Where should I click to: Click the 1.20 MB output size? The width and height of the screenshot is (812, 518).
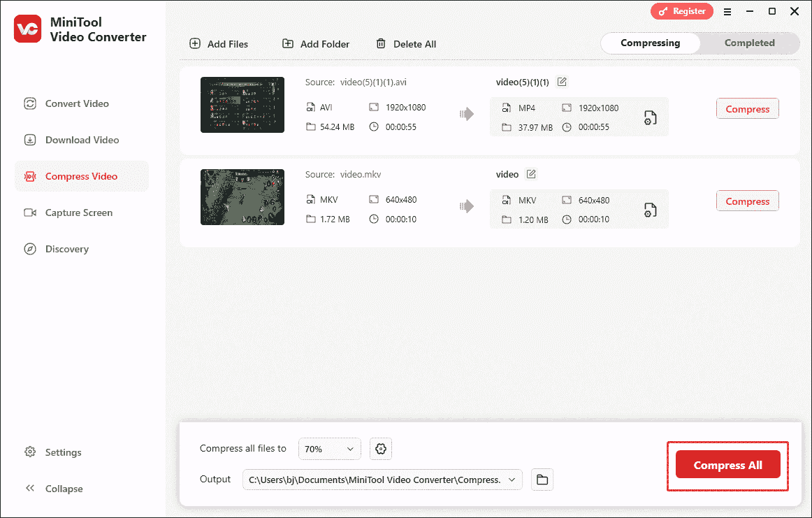pyautogui.click(x=533, y=220)
